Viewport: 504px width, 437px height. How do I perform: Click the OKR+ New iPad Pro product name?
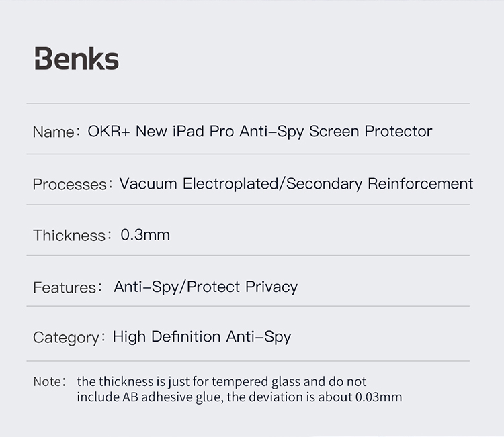pos(161,132)
